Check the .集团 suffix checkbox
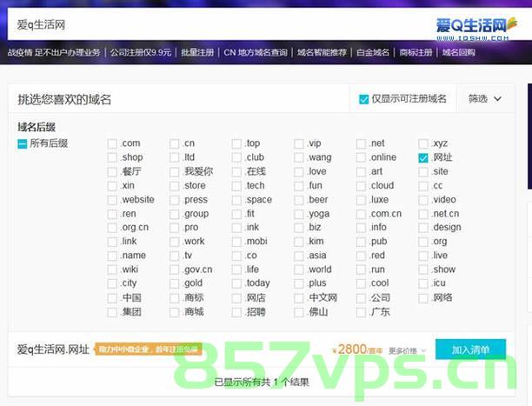The height and width of the screenshot is (406, 532). point(112,312)
